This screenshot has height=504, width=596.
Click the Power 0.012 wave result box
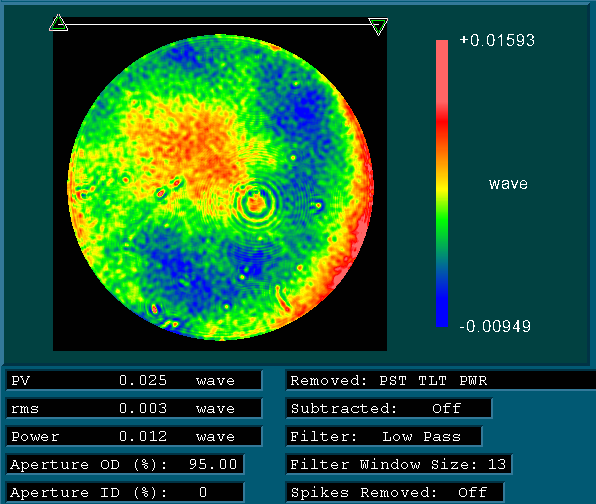tap(134, 436)
